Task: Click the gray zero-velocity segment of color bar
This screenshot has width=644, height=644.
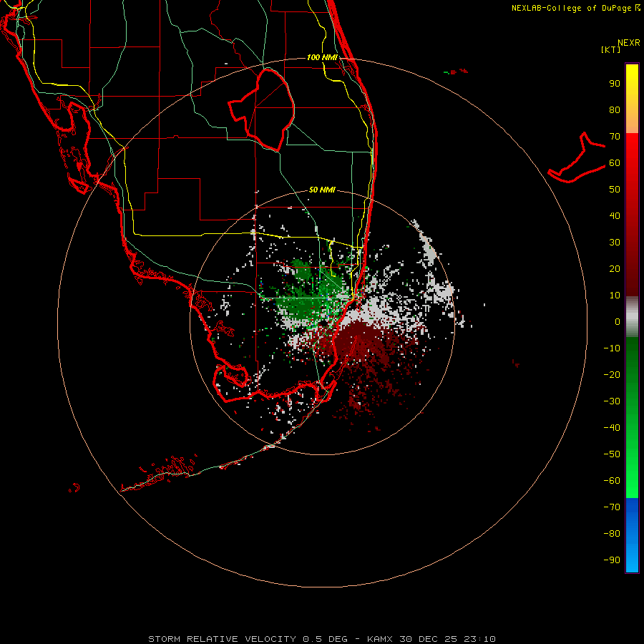Action: pos(632,317)
